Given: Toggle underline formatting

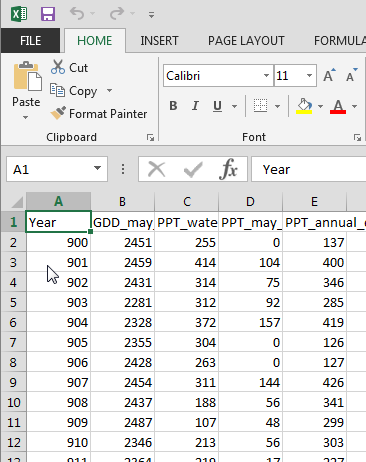Looking at the screenshot, I should (x=217, y=106).
